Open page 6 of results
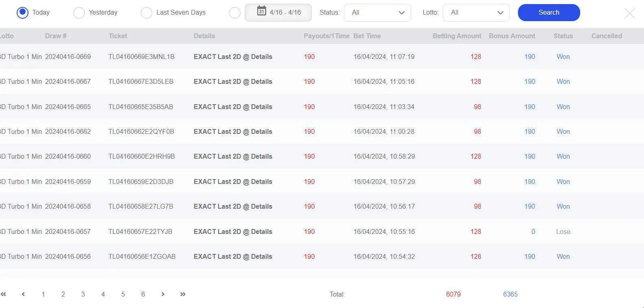The height and width of the screenshot is (308, 644). click(x=143, y=294)
